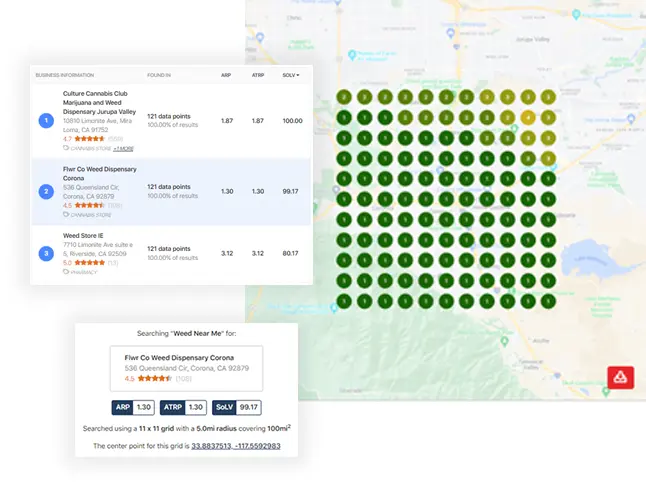Click the ARP column header
Image resolution: width=646 pixels, height=488 pixels.
pos(226,75)
